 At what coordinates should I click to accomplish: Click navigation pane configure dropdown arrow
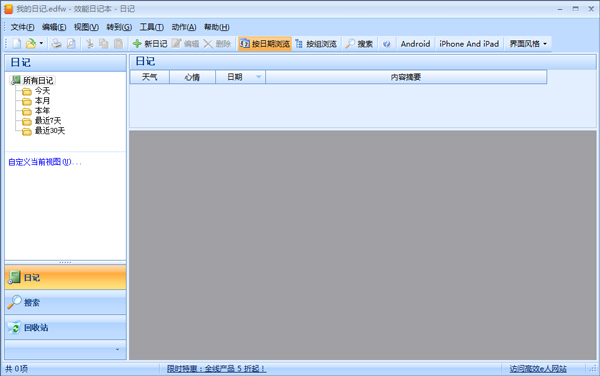pyautogui.click(x=117, y=350)
